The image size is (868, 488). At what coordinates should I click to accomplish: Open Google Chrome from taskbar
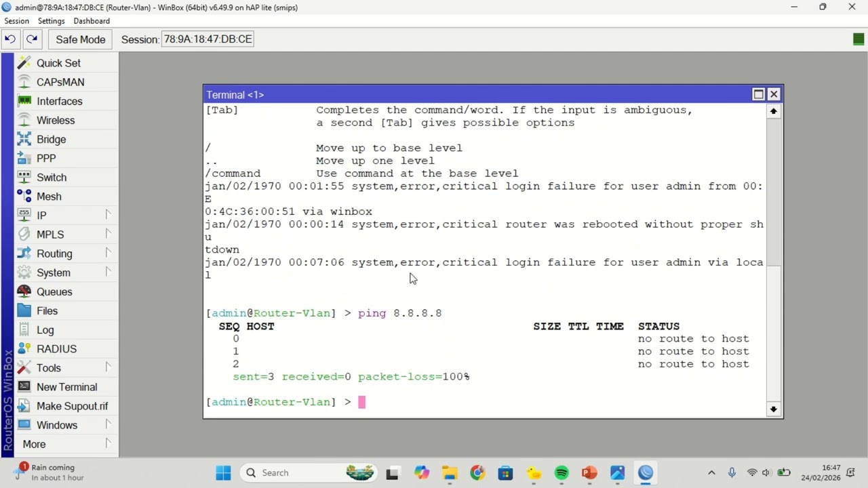click(477, 472)
